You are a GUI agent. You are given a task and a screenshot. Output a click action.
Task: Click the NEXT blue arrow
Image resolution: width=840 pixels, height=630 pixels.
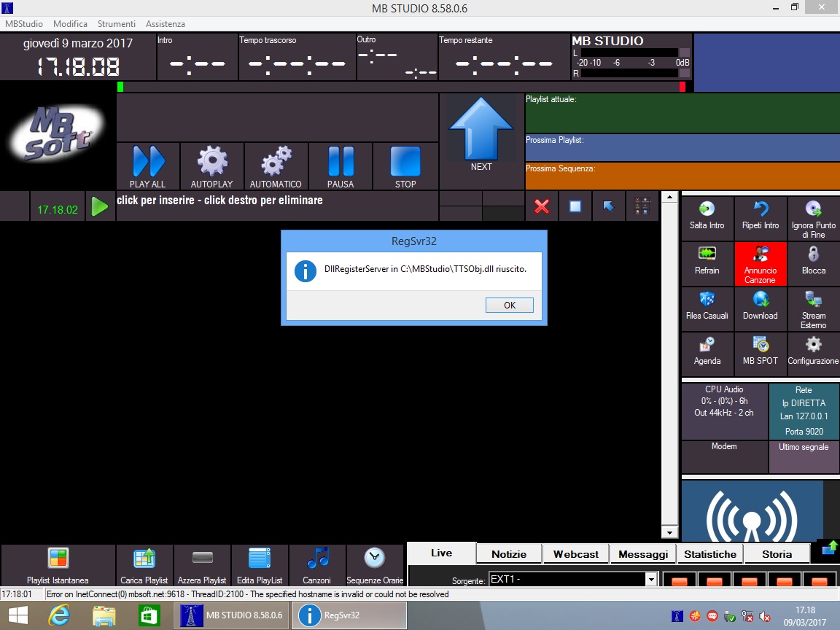tap(481, 135)
